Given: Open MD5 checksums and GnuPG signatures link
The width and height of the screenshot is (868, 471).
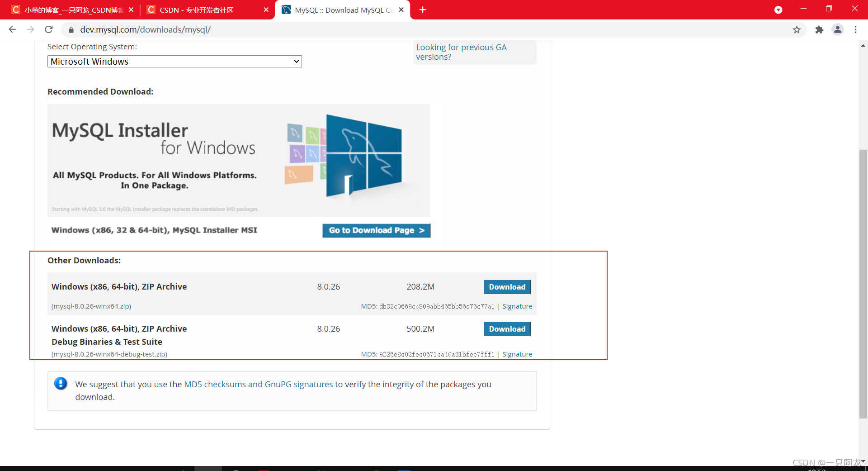Looking at the screenshot, I should pyautogui.click(x=259, y=384).
